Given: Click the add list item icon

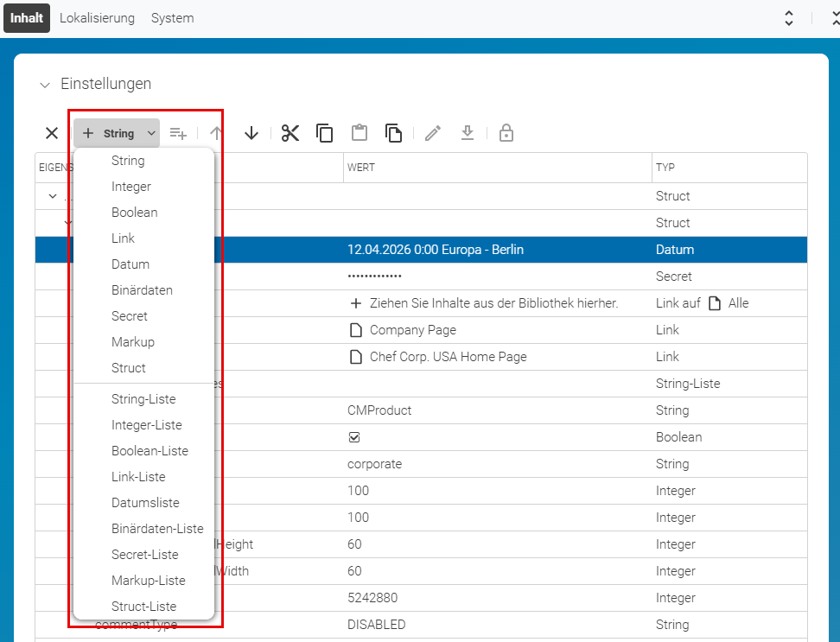Looking at the screenshot, I should pos(178,133).
